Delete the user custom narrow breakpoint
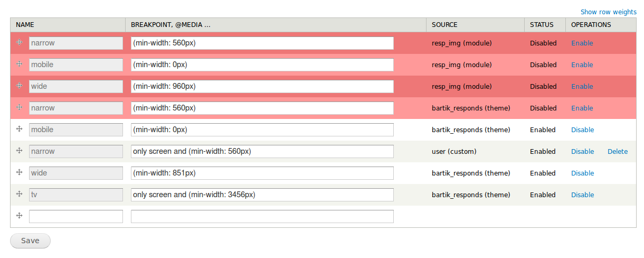This screenshot has width=644, height=258. click(618, 152)
